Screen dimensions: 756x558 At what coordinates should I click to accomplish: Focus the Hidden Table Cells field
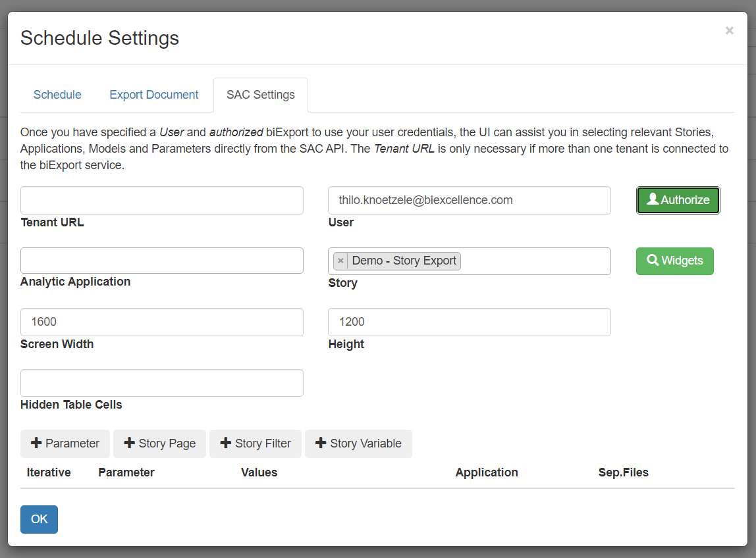162,383
